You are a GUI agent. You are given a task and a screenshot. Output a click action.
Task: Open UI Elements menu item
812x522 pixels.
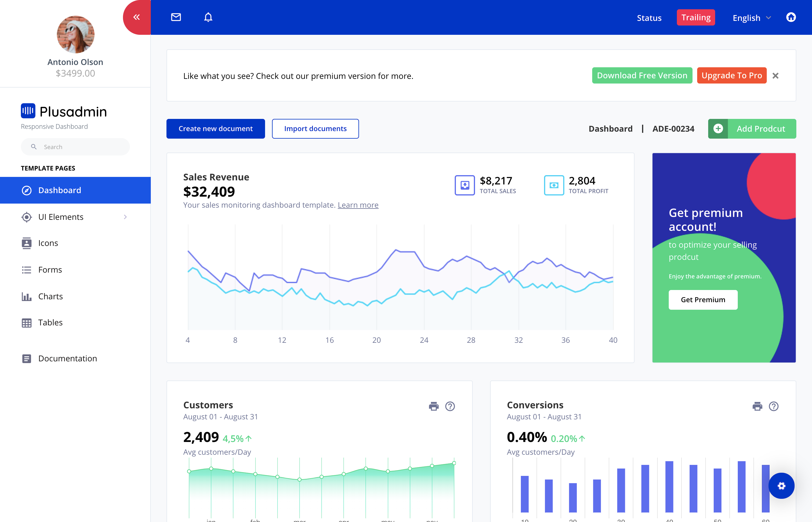pyautogui.click(x=75, y=217)
